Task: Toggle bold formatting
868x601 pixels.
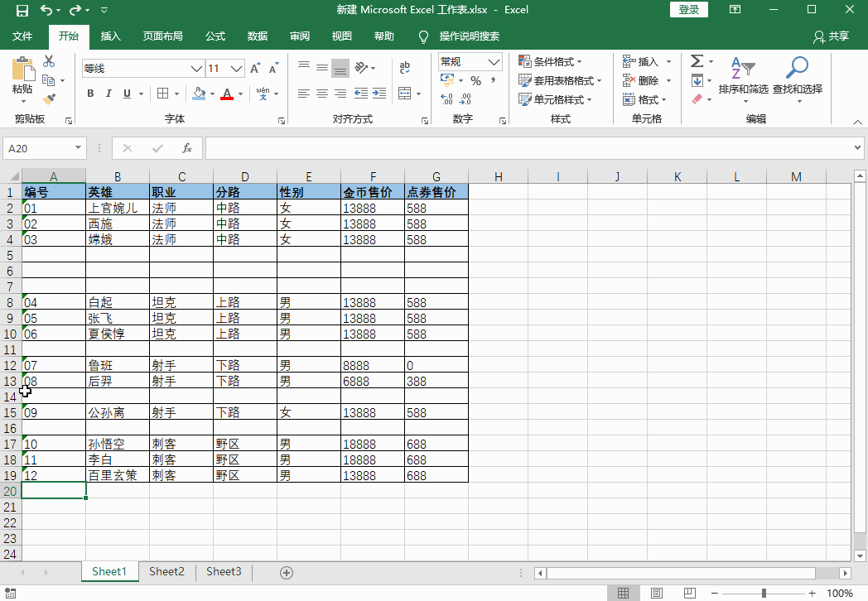Action: 90,94
